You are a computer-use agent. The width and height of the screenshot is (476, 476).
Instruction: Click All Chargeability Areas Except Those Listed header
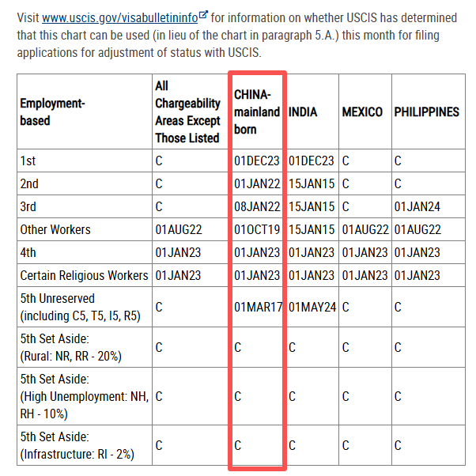click(x=187, y=111)
